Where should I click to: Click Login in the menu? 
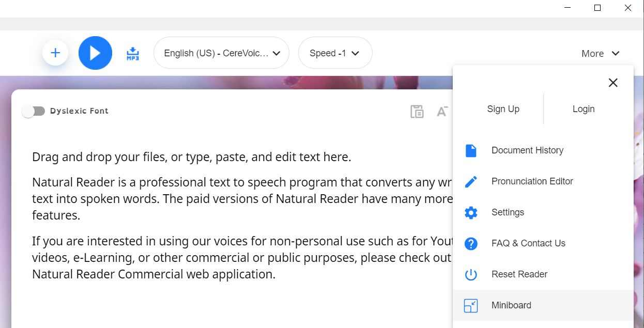[x=584, y=109]
